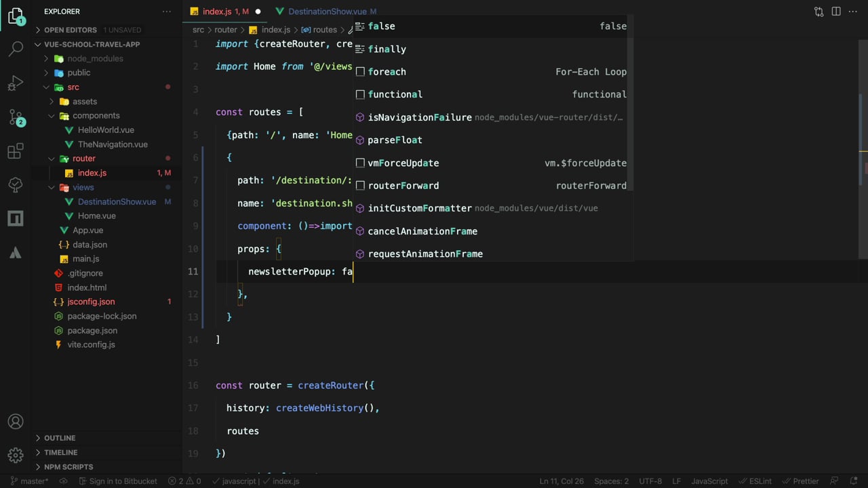Open the Manage gear icon
Viewport: 868px width, 488px height.
tap(16, 455)
